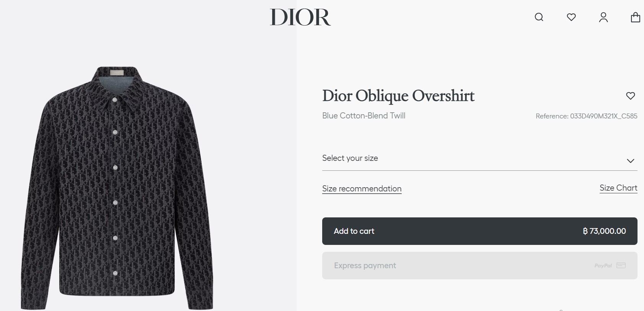This screenshot has height=311, width=644.
Task: Open the account profile icon
Action: tap(603, 17)
